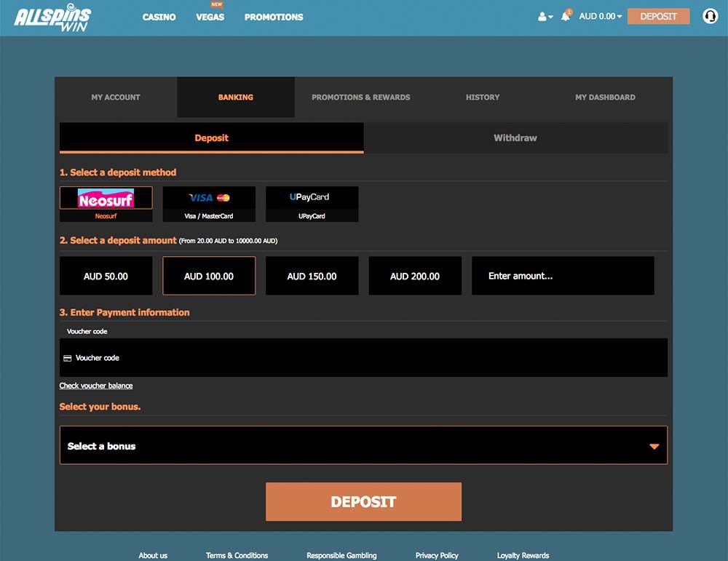The width and height of the screenshot is (728, 561).
Task: Click the header Deposit button
Action: coord(658,16)
